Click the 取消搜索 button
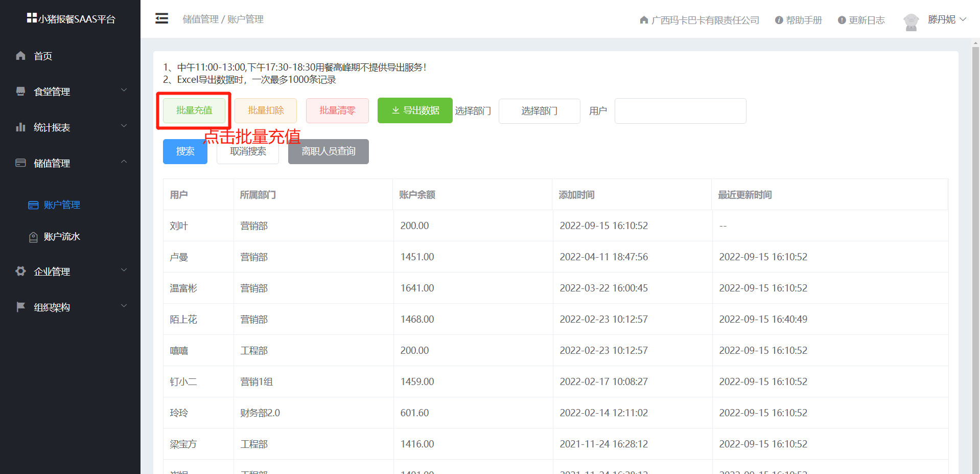 pyautogui.click(x=248, y=151)
